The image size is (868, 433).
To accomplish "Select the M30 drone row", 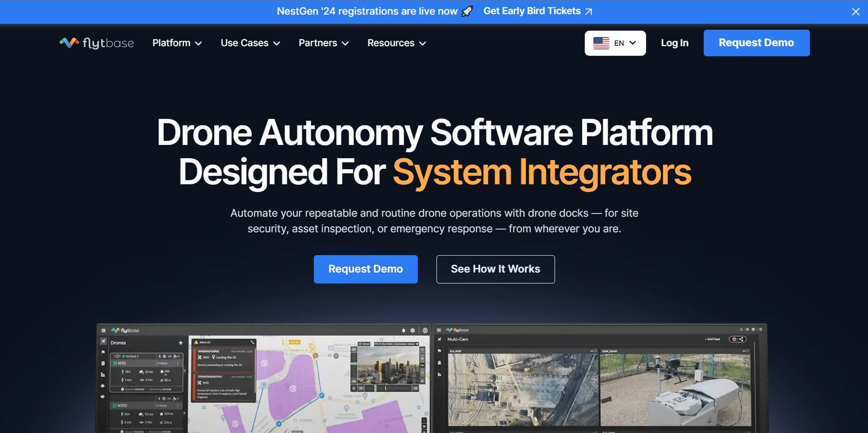I will (146, 363).
